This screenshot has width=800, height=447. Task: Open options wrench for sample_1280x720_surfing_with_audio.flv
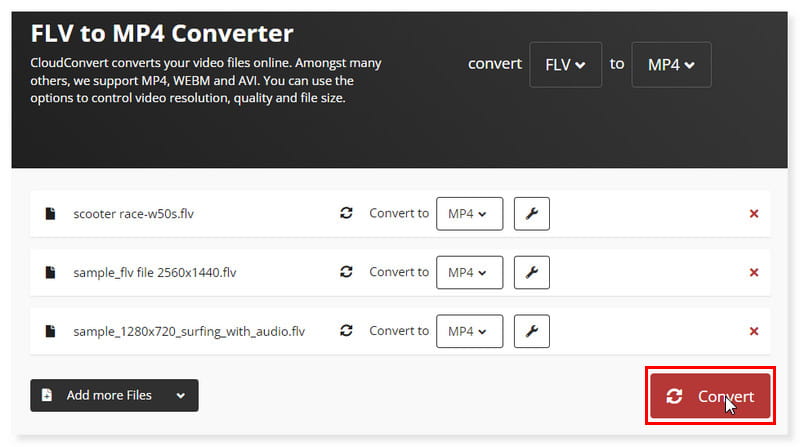(532, 331)
